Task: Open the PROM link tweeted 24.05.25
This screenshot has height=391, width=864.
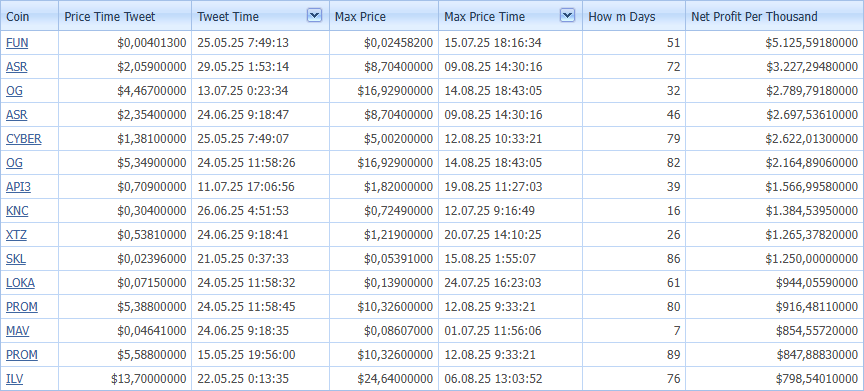Action: coord(22,307)
